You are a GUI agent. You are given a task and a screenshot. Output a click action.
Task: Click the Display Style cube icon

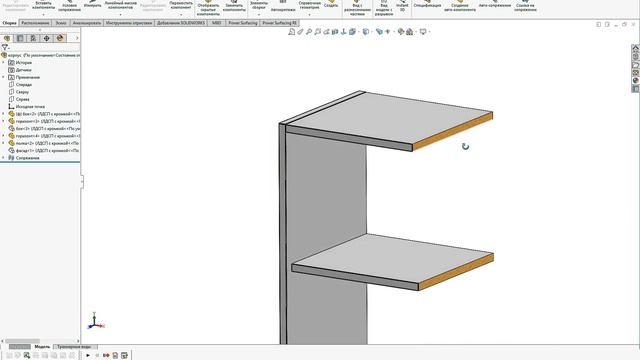[x=366, y=31]
